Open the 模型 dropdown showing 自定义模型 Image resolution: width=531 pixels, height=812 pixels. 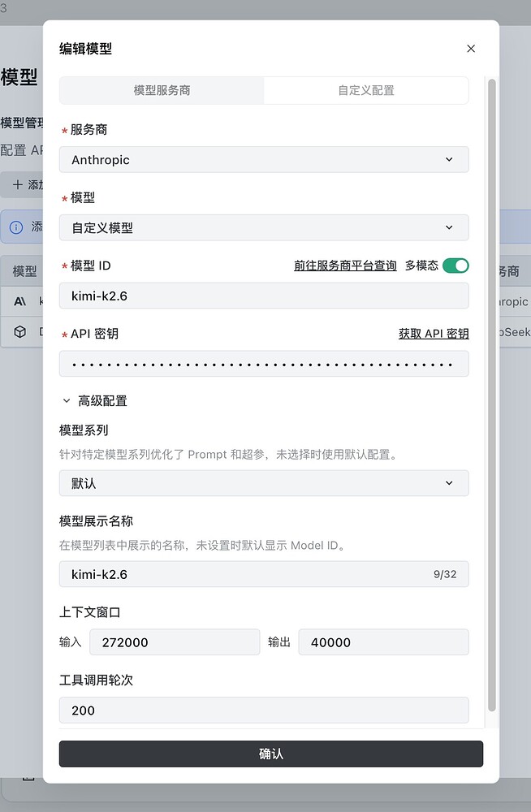(x=264, y=228)
